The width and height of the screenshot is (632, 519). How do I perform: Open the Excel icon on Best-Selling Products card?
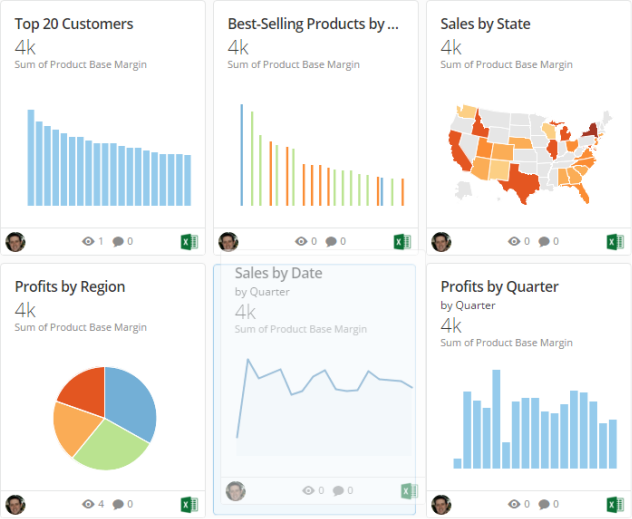(402, 242)
